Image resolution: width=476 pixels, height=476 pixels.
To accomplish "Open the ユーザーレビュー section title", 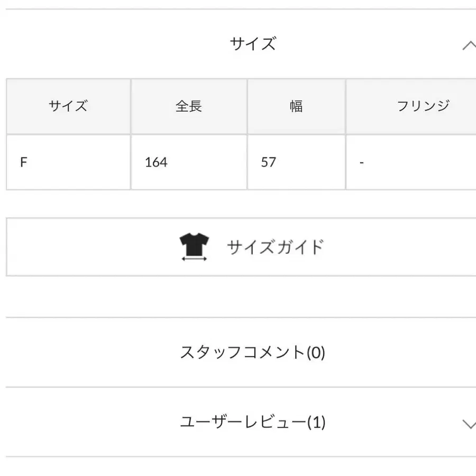I will pos(243,422).
